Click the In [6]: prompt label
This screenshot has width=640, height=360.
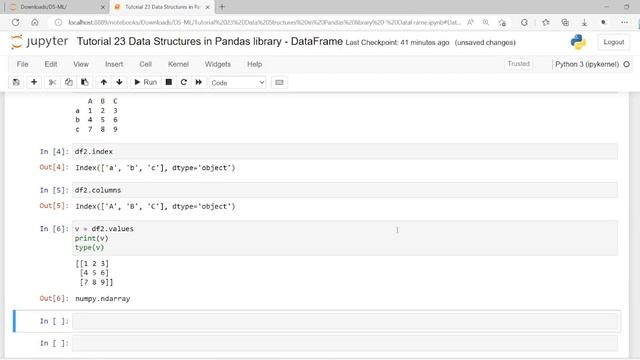pos(54,229)
